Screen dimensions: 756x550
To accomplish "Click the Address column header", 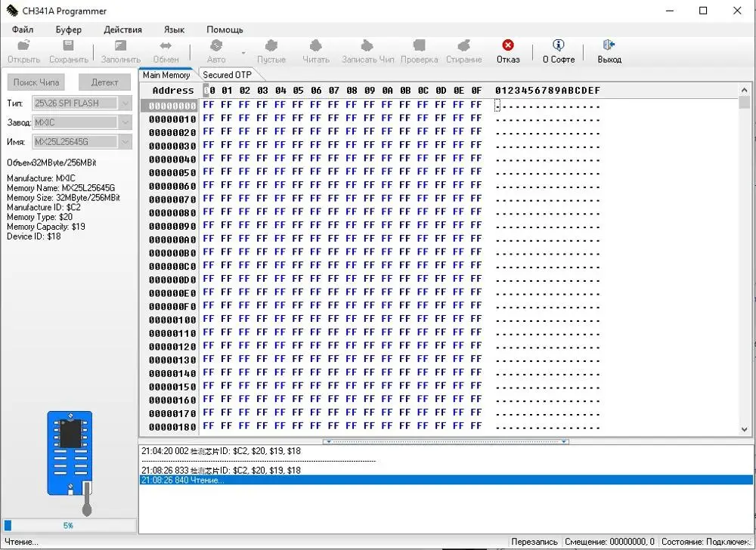I will tap(172, 90).
